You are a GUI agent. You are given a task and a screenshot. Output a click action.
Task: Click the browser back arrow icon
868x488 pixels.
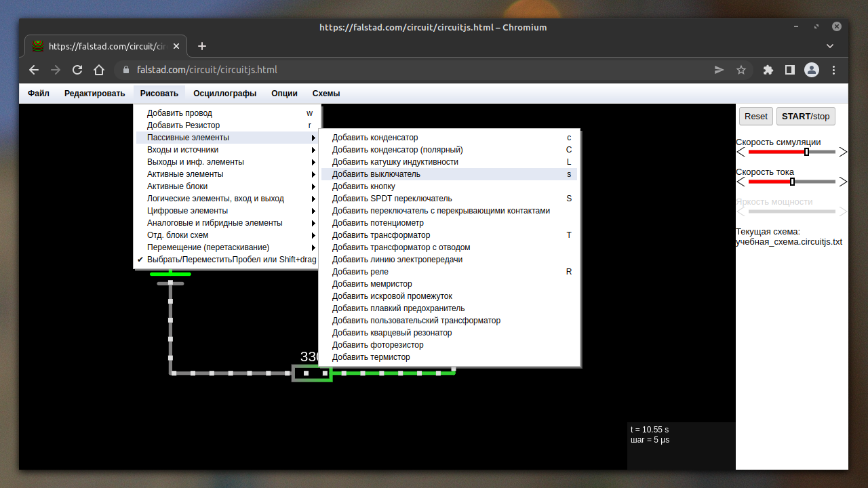point(34,70)
